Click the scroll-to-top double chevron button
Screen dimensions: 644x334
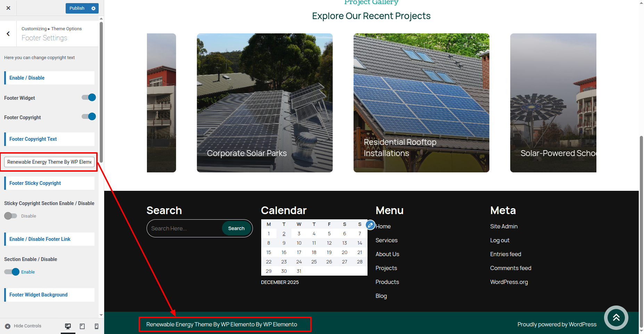click(616, 317)
